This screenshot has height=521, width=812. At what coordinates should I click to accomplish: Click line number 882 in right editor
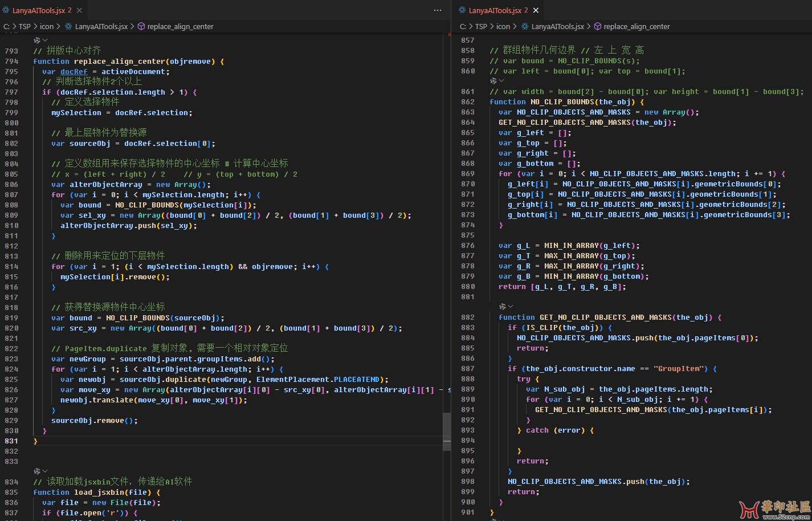[468, 317]
